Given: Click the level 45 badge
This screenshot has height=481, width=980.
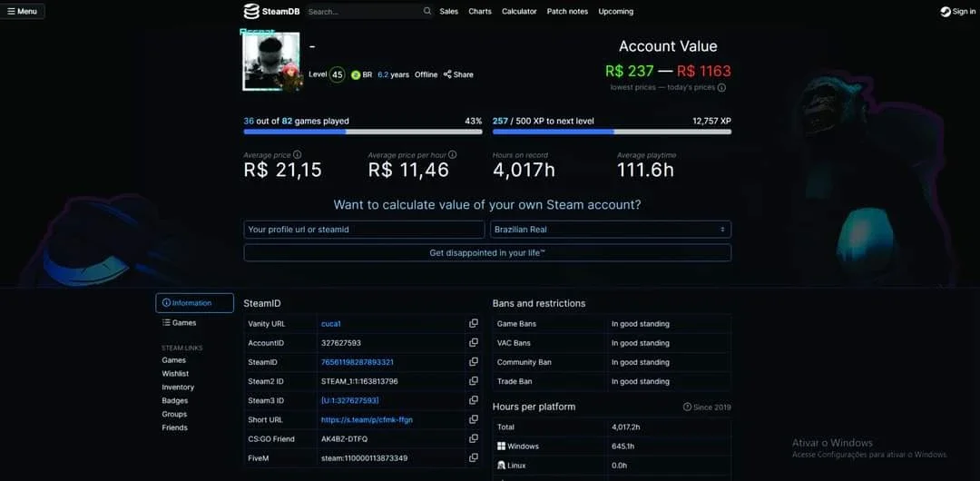Looking at the screenshot, I should click(338, 75).
